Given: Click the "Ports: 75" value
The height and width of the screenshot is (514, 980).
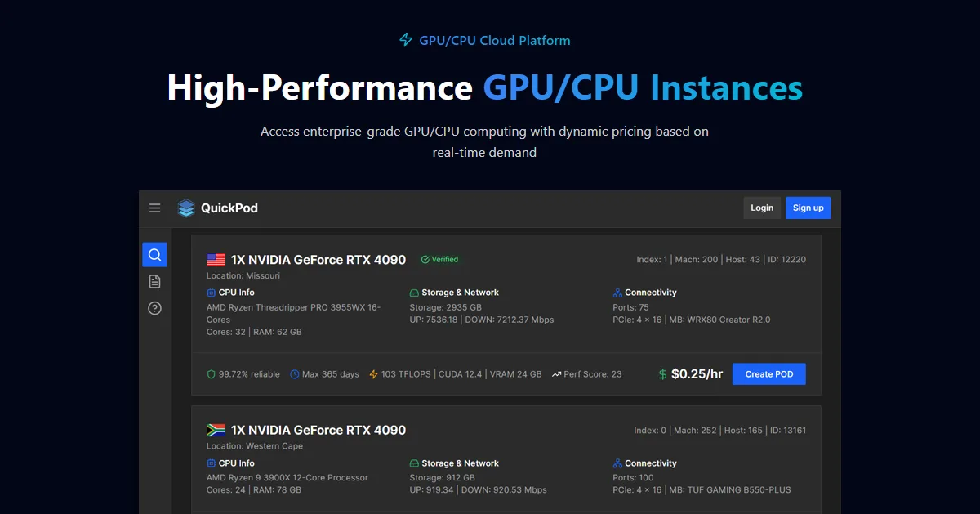Looking at the screenshot, I should (x=631, y=307).
